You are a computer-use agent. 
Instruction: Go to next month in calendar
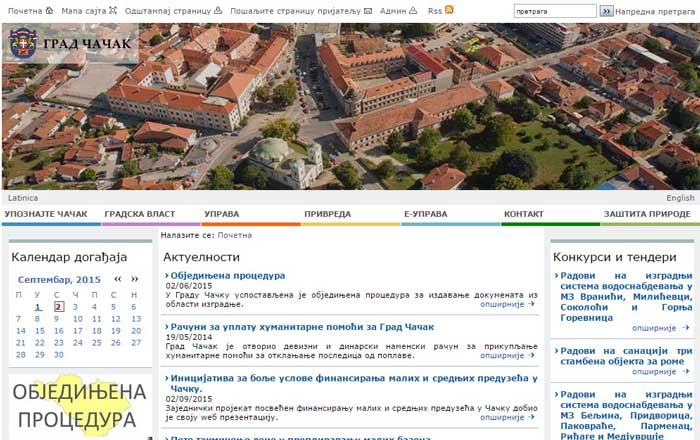coord(135,279)
